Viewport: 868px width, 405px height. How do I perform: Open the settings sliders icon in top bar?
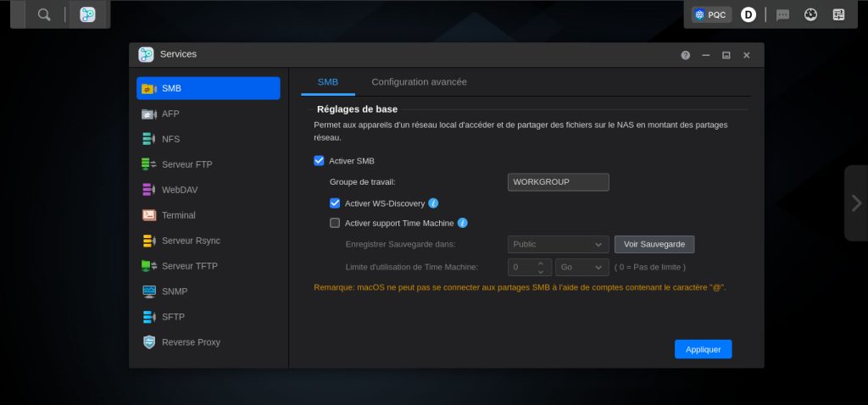tap(838, 15)
